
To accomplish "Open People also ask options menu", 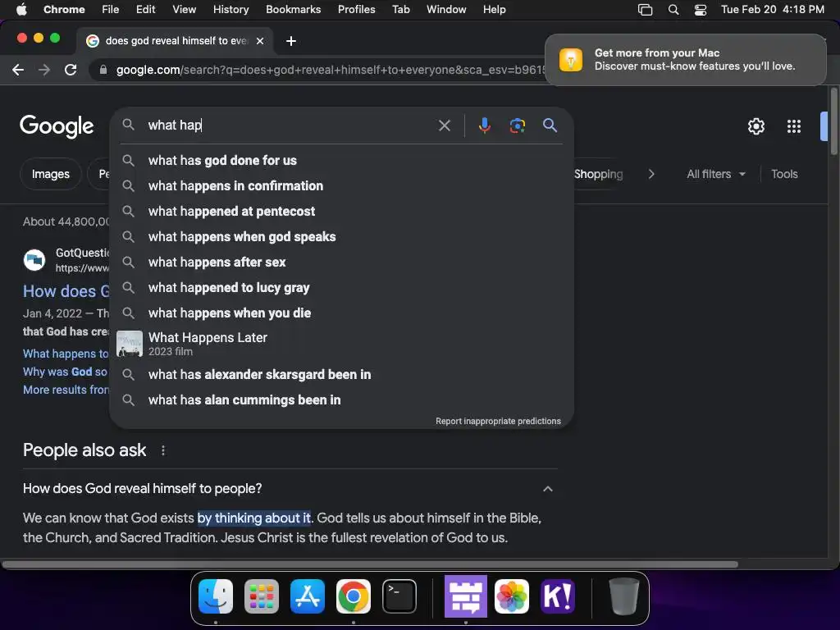I will tap(163, 450).
